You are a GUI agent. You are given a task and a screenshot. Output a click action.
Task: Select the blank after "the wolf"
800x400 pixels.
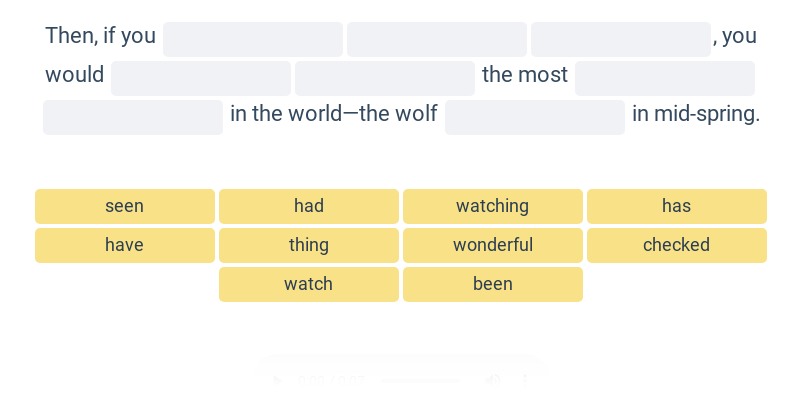[535, 117]
